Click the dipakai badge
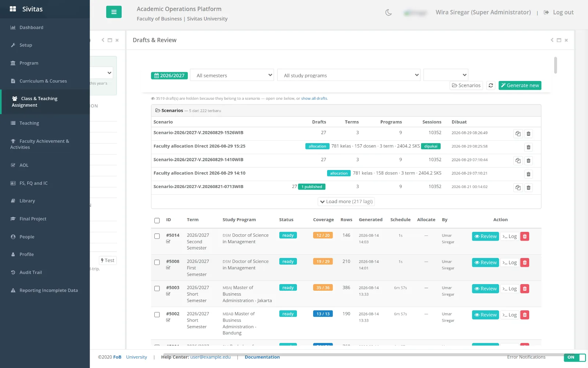The width and height of the screenshot is (588, 368). [431, 146]
